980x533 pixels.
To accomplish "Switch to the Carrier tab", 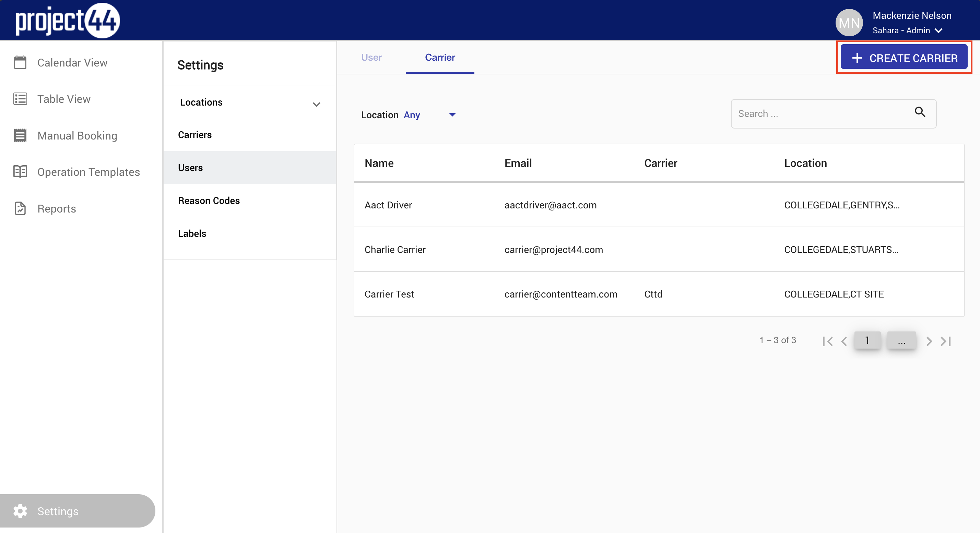I will (x=440, y=57).
